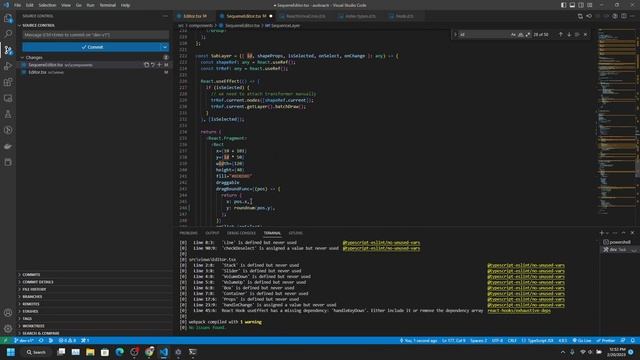The height and width of the screenshot is (360, 640).
Task: Click the Commit button
Action: tap(92, 47)
